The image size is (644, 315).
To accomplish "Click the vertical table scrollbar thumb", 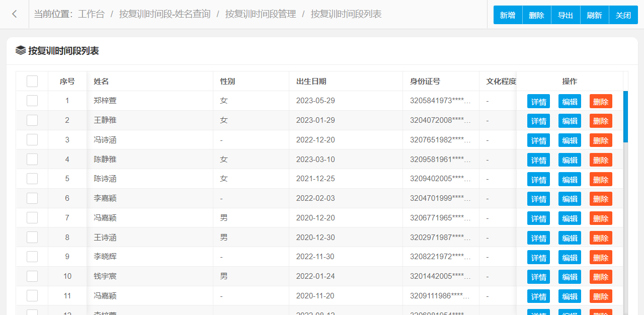I will tap(625, 117).
